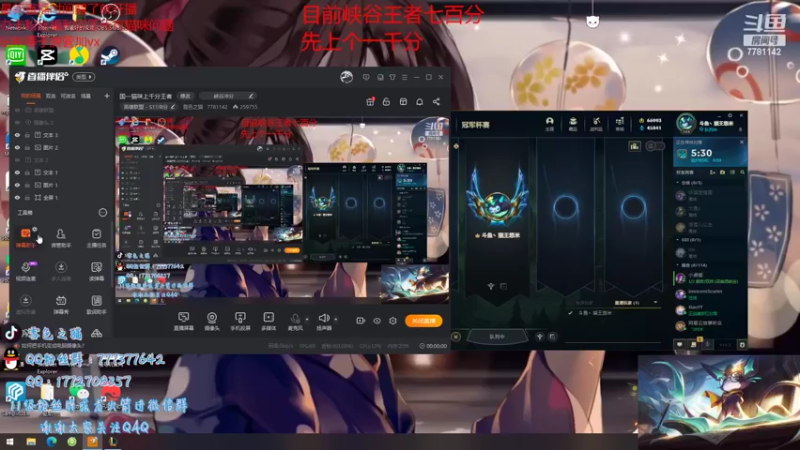Collapse the first friends group in League

(x=678, y=182)
